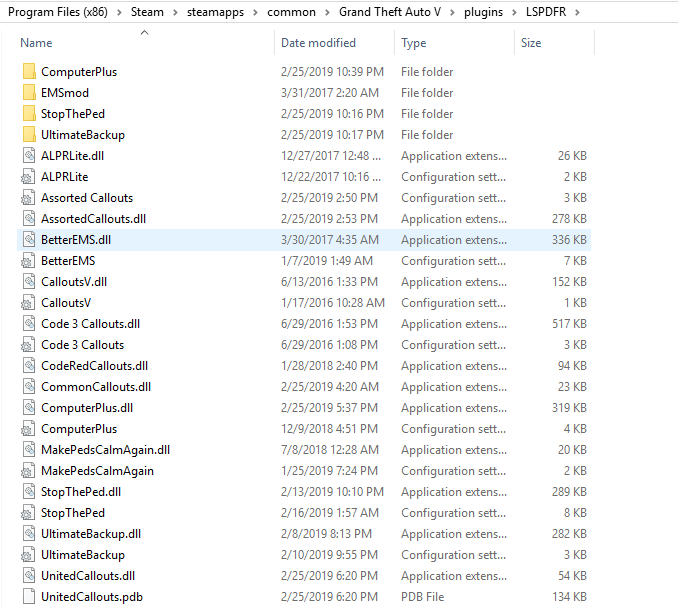Click the ComputerPlus.dll file icon

[29, 408]
